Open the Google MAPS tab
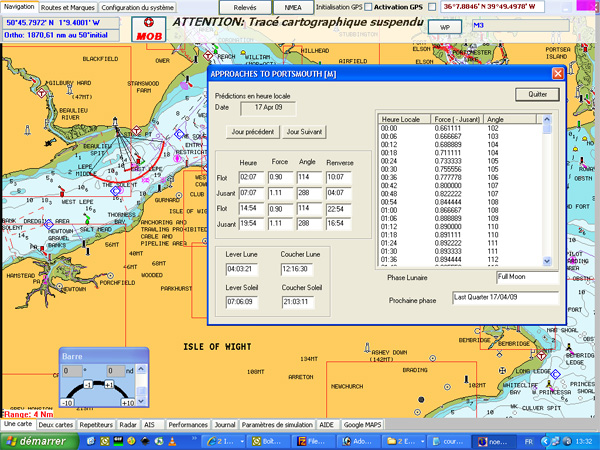The width and height of the screenshot is (600, 450). [x=362, y=425]
